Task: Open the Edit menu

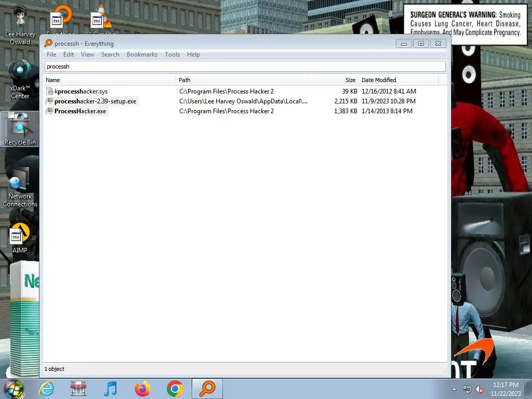Action: [68, 54]
